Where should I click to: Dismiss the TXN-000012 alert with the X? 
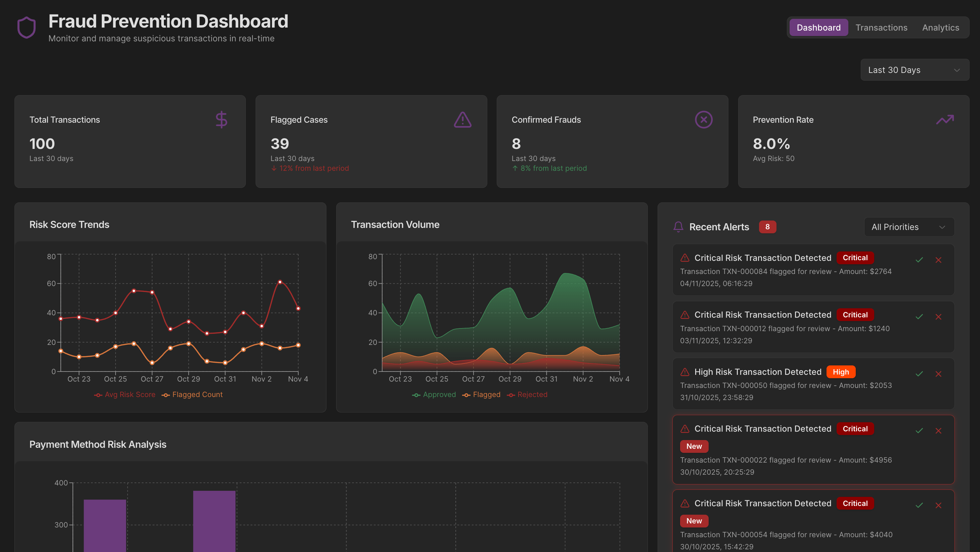[938, 317]
